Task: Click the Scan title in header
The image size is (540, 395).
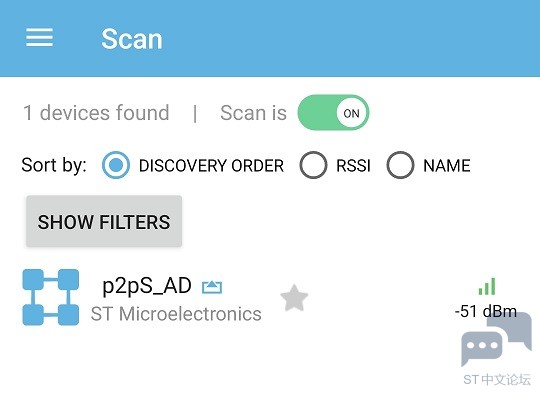Action: click(132, 39)
